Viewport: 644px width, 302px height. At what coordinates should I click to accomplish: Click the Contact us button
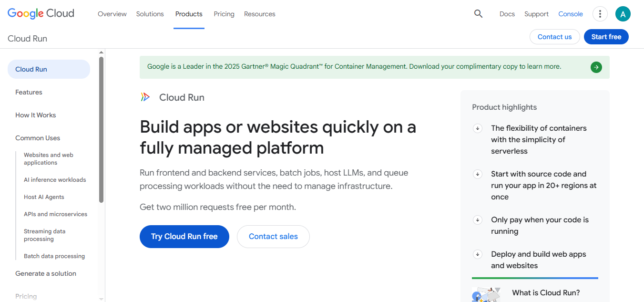[x=555, y=37]
